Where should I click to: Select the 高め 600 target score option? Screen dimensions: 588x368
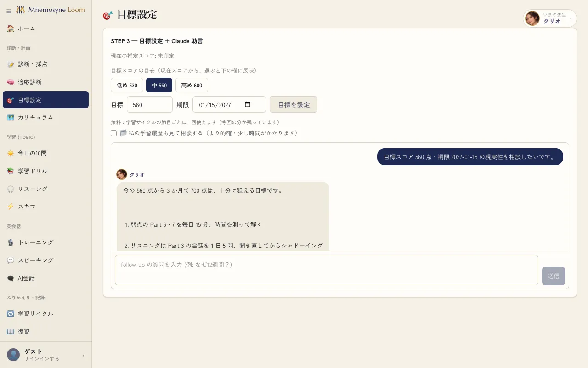(192, 85)
